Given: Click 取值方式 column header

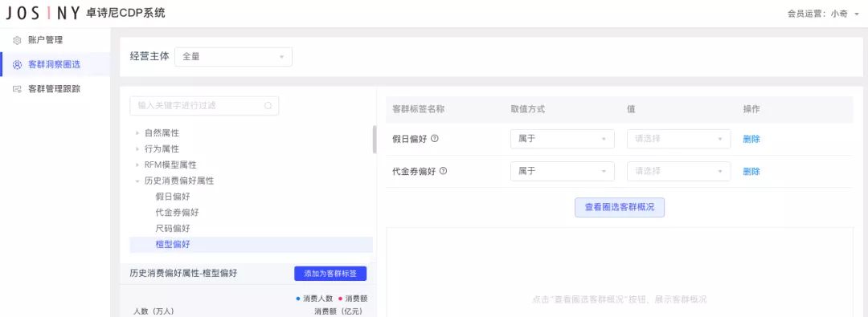Looking at the screenshot, I should pos(527,109).
